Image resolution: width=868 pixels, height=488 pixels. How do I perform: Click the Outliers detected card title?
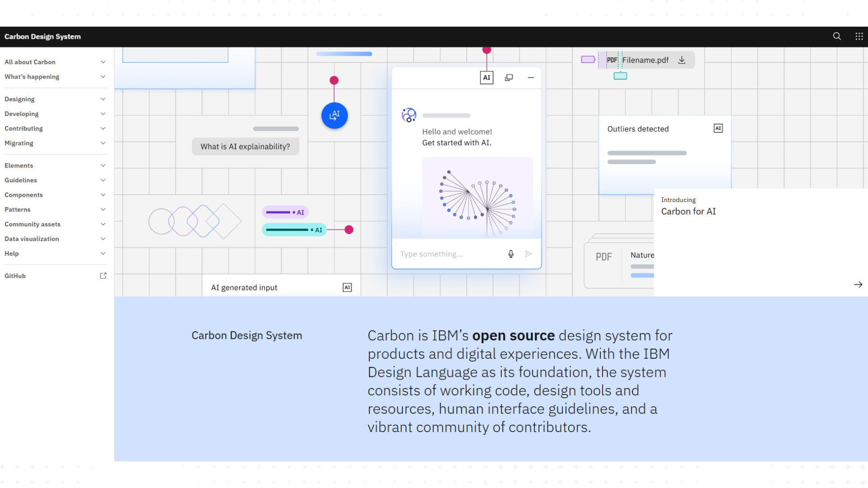pos(638,129)
